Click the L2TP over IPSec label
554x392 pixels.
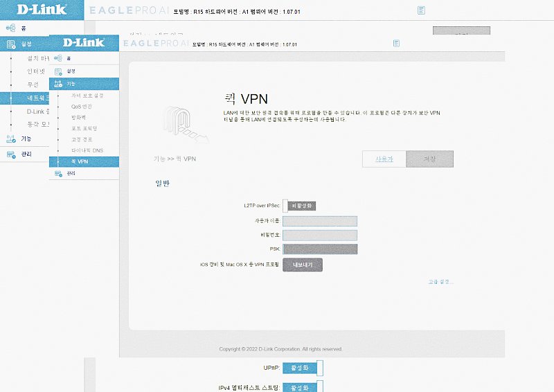click(x=262, y=206)
